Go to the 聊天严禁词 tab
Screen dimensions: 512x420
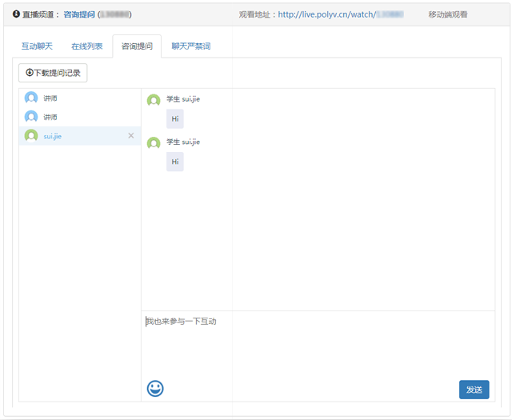[x=190, y=46]
